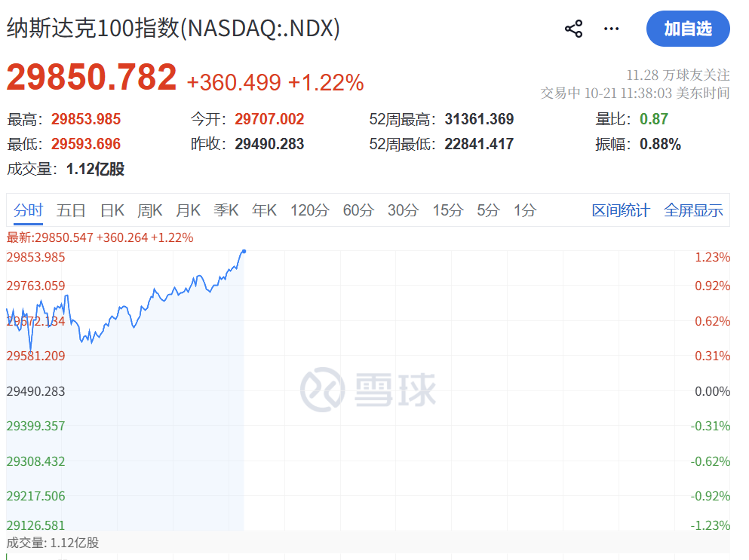Screen dimensions: 749x560
Task: Click the share icon
Action: click(573, 29)
